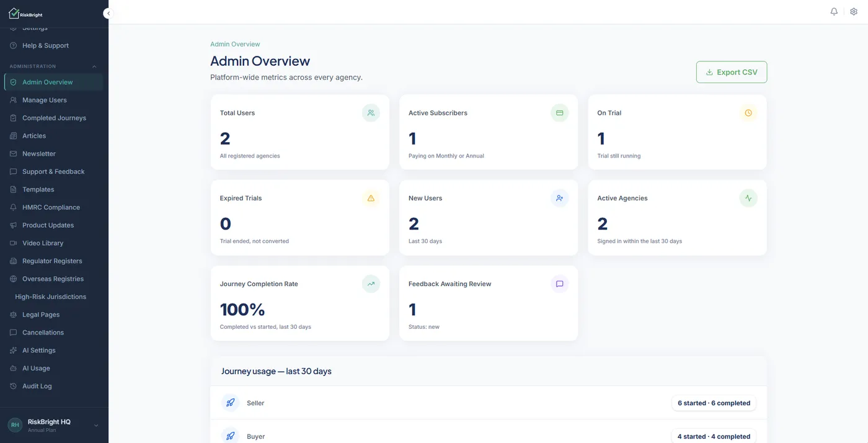Collapse the sidebar with arrow button
The height and width of the screenshot is (443, 868).
coord(108,13)
